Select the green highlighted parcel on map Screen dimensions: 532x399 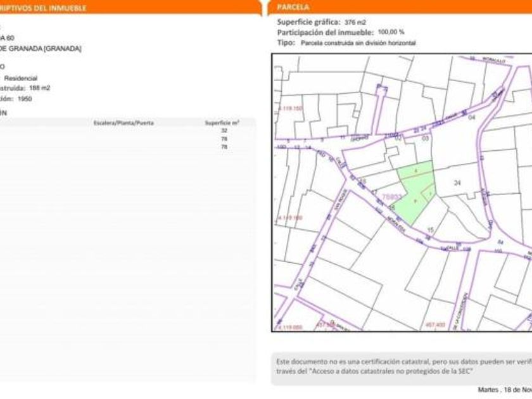pos(412,190)
